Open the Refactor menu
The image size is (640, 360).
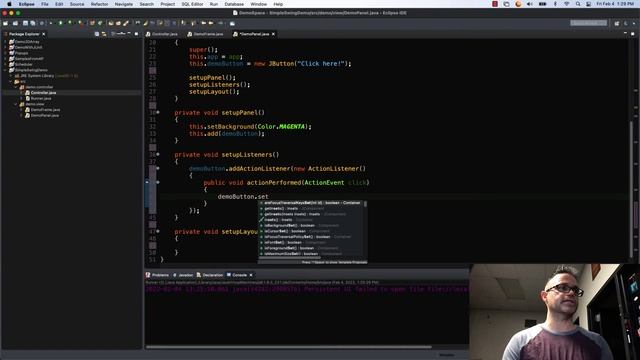(99, 4)
